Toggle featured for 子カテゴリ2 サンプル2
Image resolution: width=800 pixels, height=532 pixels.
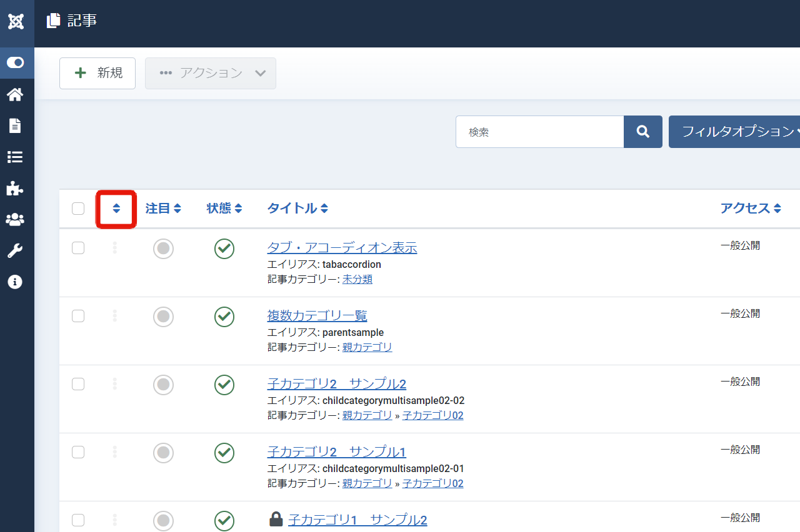pyautogui.click(x=163, y=385)
